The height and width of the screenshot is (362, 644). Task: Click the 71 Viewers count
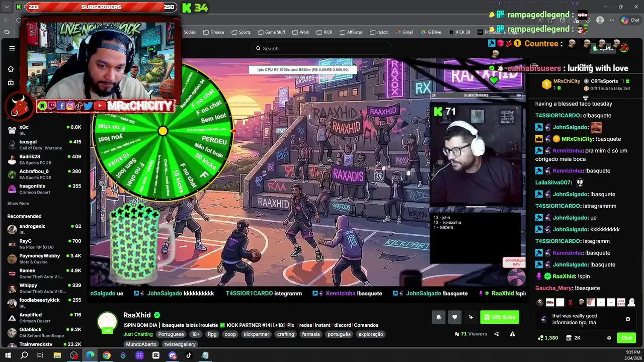[470, 334]
